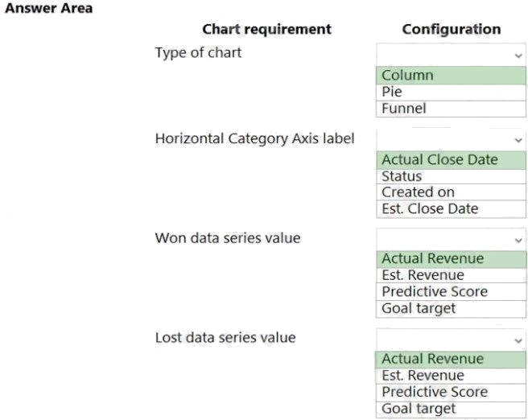Select the Created on option
This screenshot has width=528, height=420.
coord(451,192)
